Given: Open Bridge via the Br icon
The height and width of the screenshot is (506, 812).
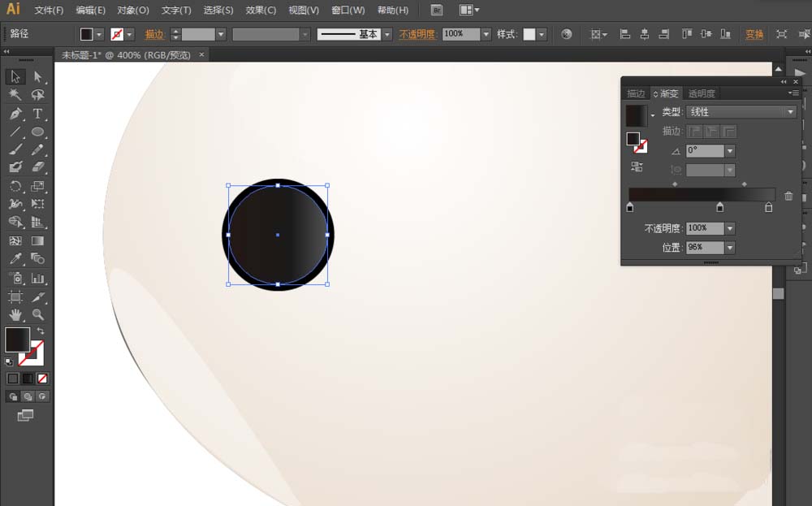Looking at the screenshot, I should 437,10.
